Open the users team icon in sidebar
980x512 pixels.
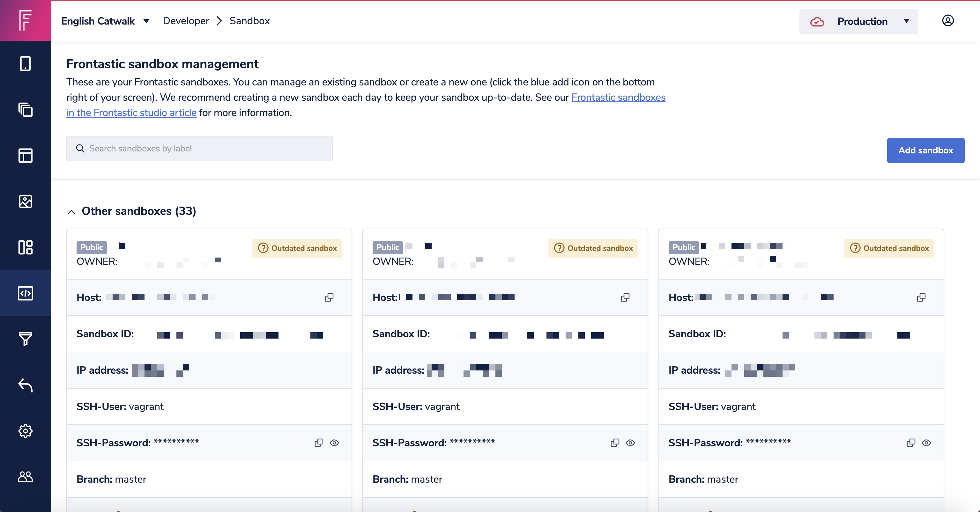coord(25,477)
